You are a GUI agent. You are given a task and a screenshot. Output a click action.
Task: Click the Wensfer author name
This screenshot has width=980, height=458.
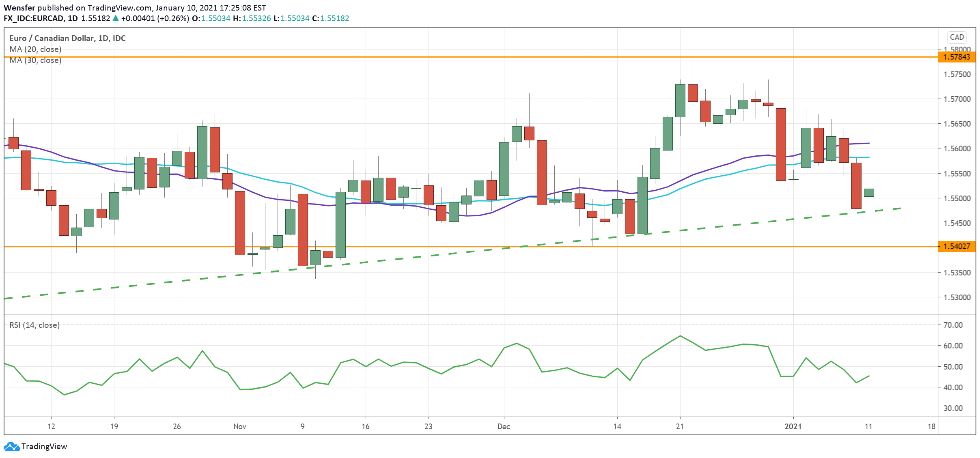19,8
